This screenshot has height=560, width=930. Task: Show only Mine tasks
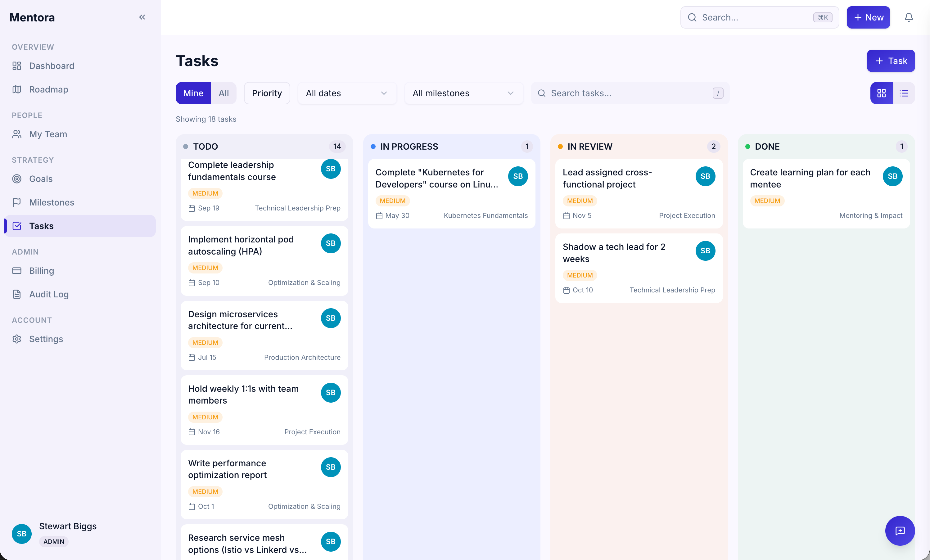click(x=193, y=93)
